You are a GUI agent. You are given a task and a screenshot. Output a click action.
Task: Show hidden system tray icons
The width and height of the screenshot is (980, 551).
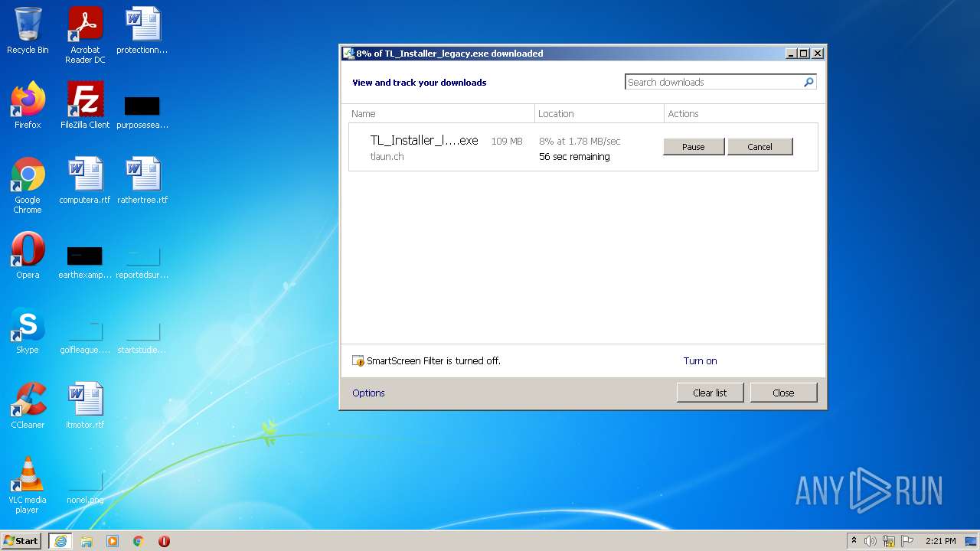854,541
